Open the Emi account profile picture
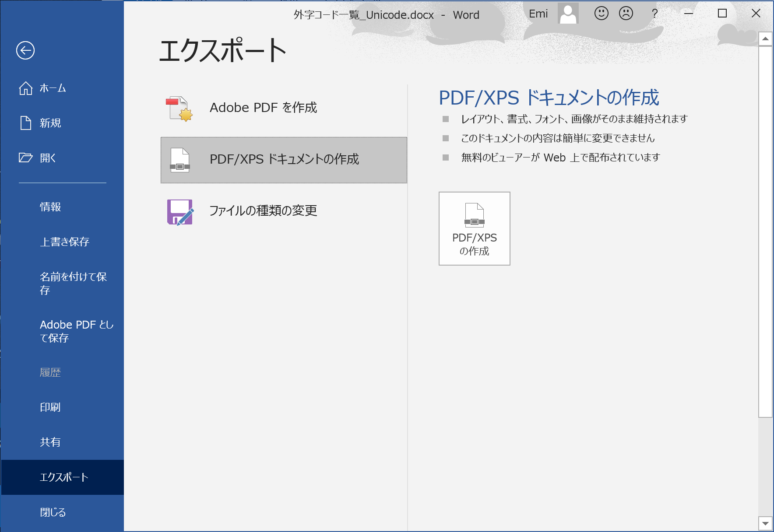774x532 pixels. pyautogui.click(x=568, y=14)
